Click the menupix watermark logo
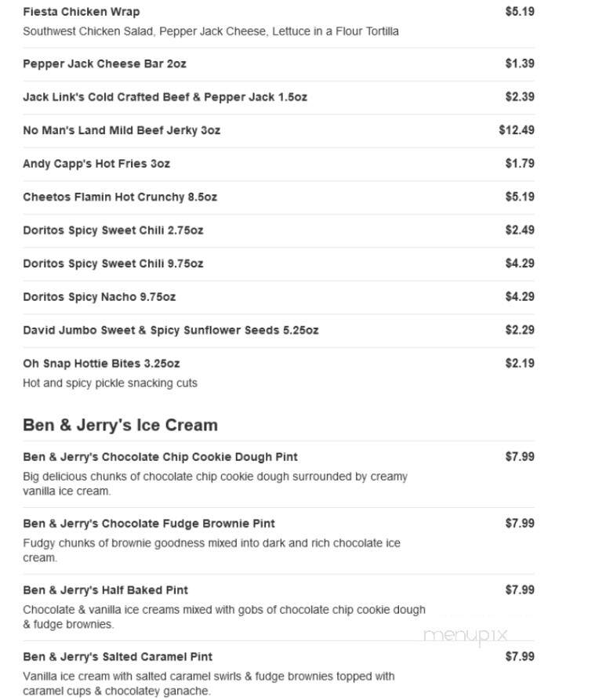Screen dimensions: 606x700 click(x=466, y=636)
